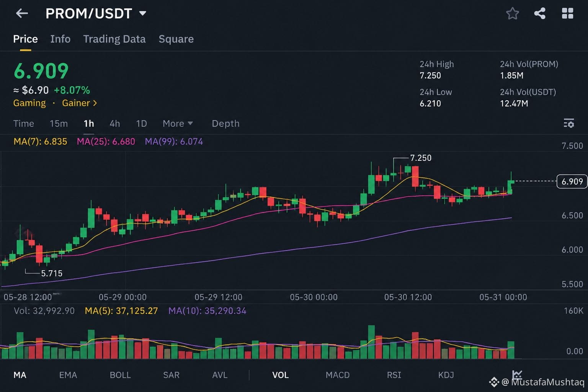
Task: Open the More intervals dropdown
Action: [x=178, y=123]
